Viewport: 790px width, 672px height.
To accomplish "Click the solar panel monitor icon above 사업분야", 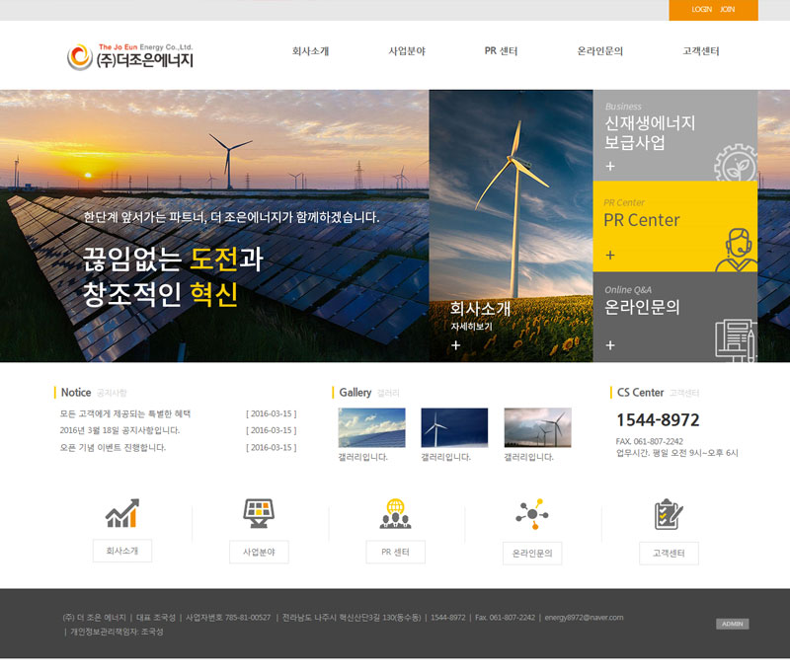I will coord(259,513).
